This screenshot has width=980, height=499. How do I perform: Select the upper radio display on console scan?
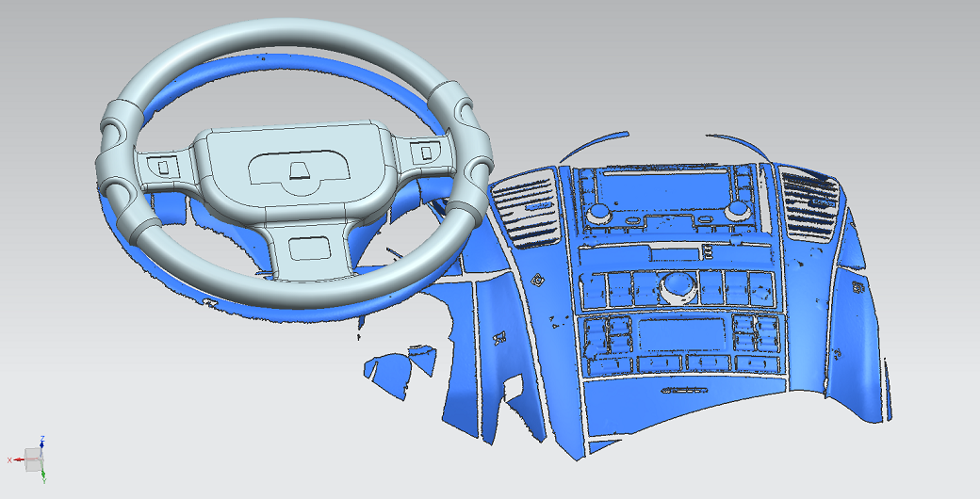pyautogui.click(x=664, y=189)
